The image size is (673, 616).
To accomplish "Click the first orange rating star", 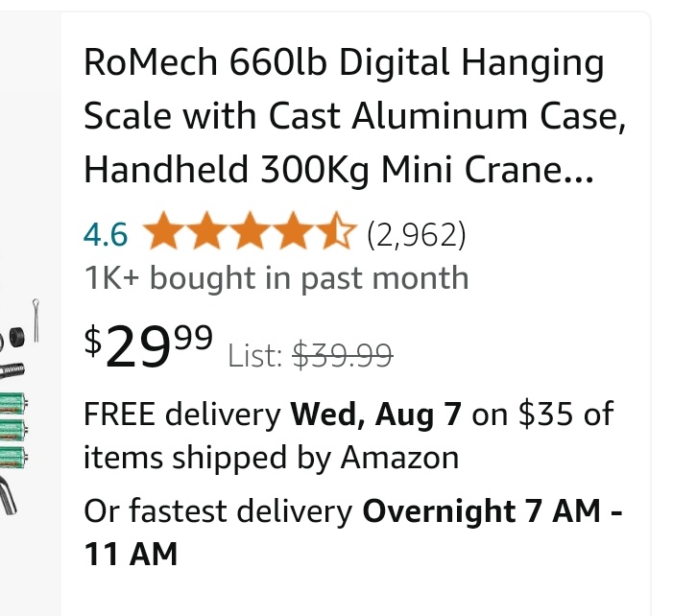I will (x=164, y=233).
